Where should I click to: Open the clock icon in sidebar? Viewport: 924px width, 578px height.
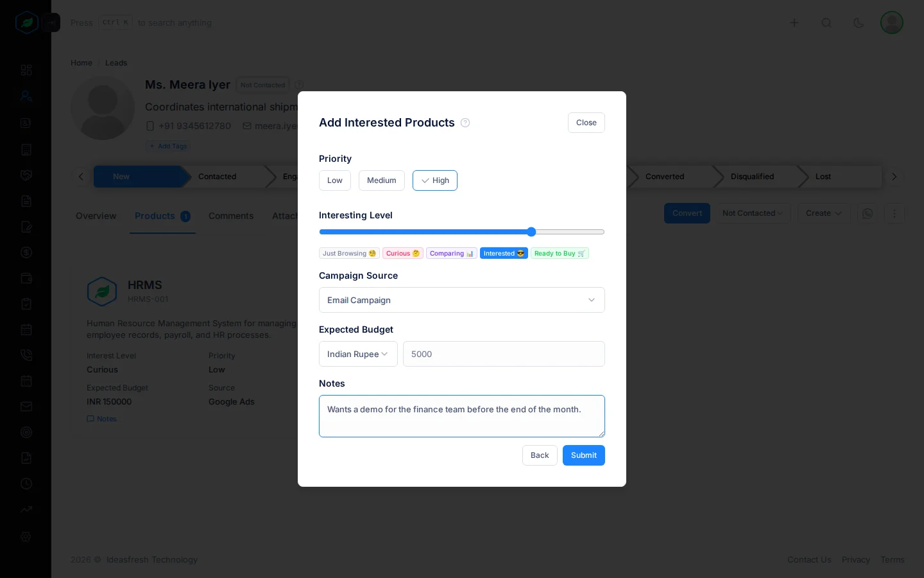pos(26,484)
